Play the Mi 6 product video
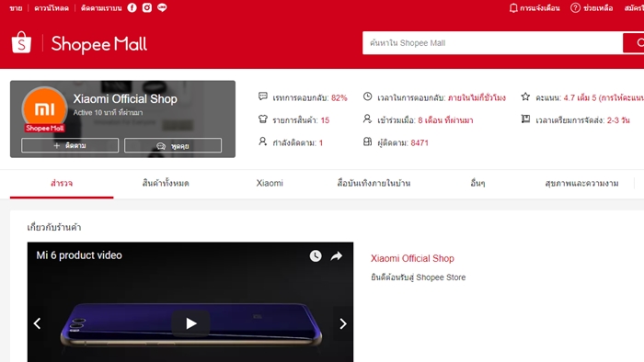The width and height of the screenshot is (644, 362). (190, 323)
